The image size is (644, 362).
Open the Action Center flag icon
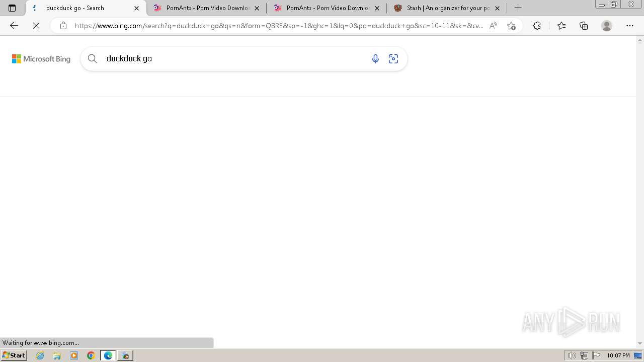[x=596, y=355]
